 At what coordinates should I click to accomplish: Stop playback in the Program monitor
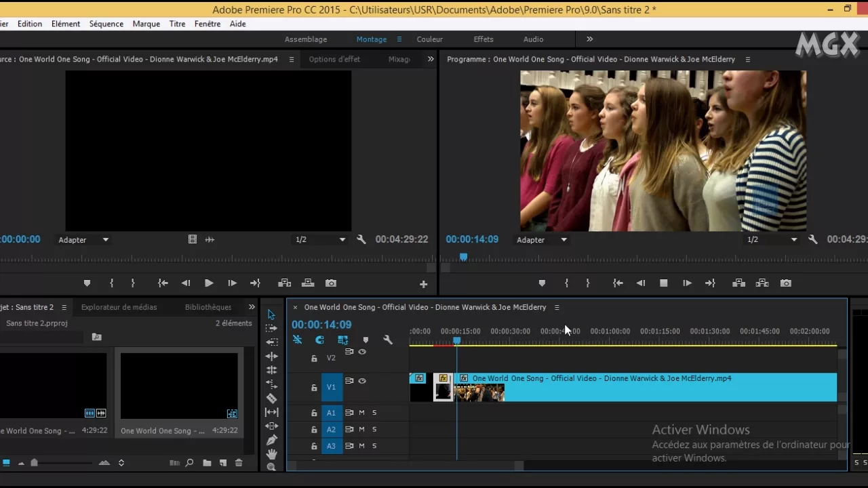(664, 283)
